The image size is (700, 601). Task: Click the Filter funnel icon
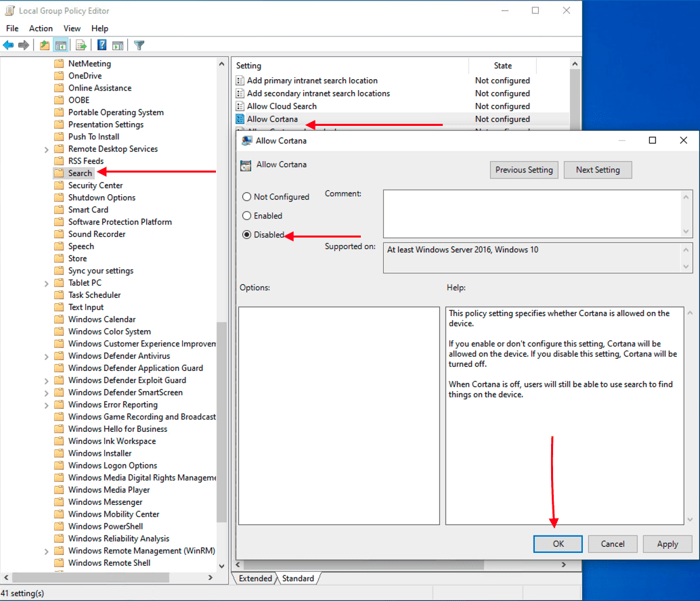139,45
